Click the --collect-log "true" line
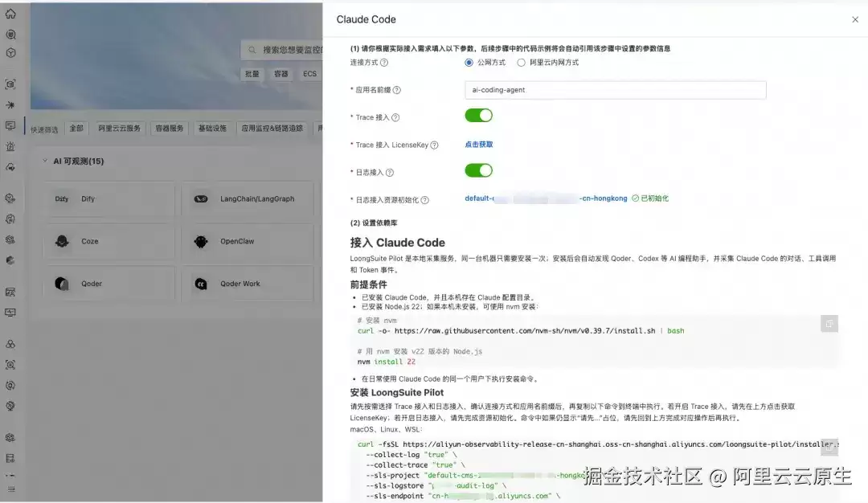The width and height of the screenshot is (868, 503). click(x=411, y=455)
